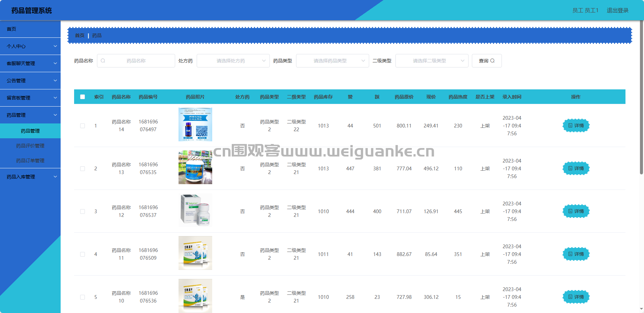Click the search magnifier icon in 药品名称 field
This screenshot has height=313, width=644.
(103, 61)
